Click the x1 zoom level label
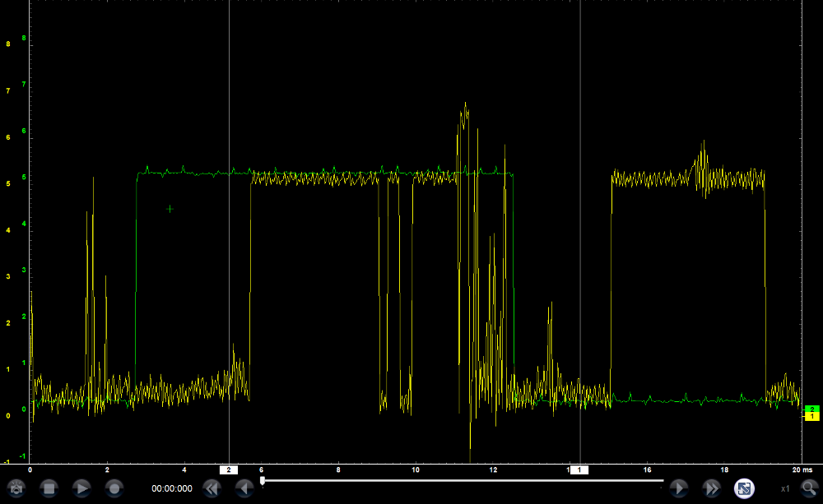Screen dimensions: 823x504 (x=786, y=488)
